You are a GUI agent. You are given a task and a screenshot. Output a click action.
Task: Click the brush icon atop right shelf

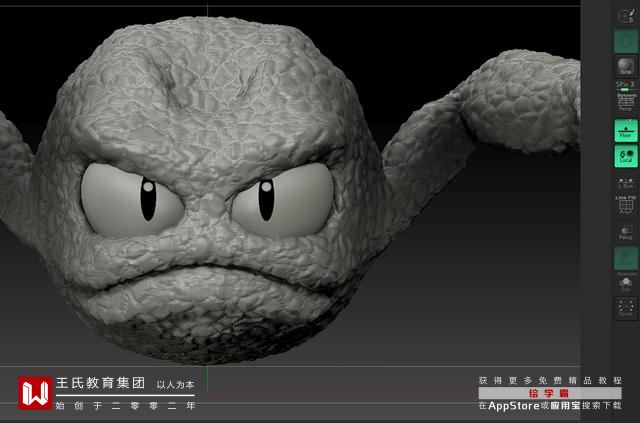click(x=626, y=16)
